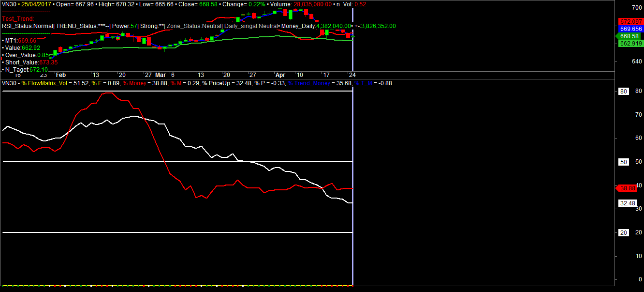
Task: Click the Test_Trend indicator title
Action: click(x=18, y=19)
